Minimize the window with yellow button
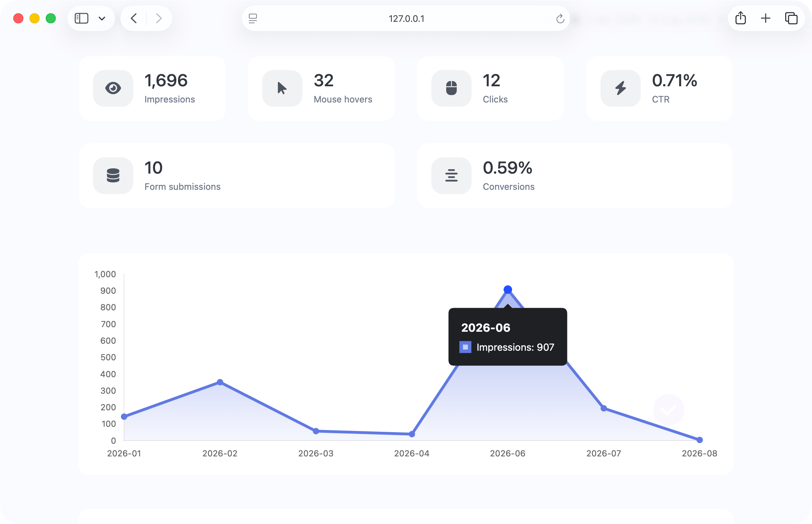Screen dimensions: 812x524 click(35, 18)
